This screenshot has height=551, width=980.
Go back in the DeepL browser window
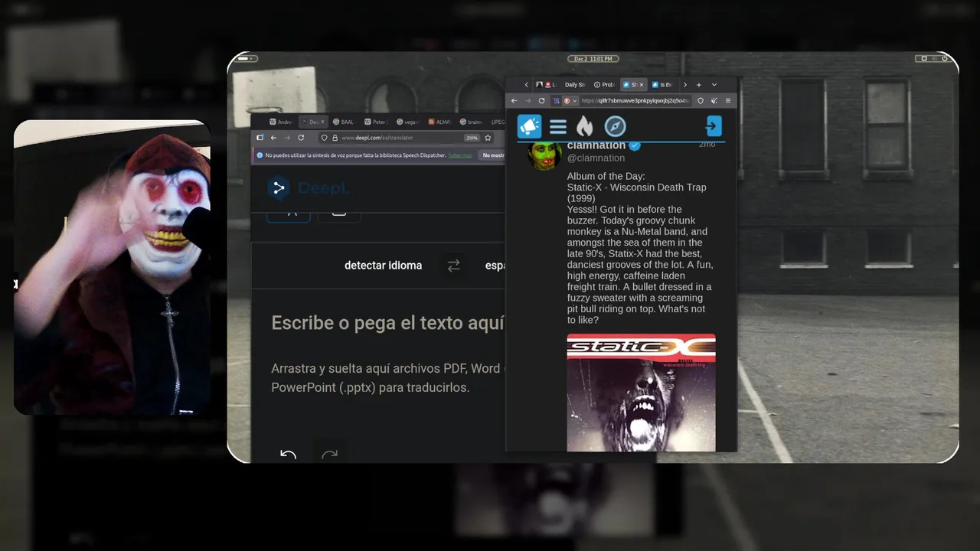point(273,138)
